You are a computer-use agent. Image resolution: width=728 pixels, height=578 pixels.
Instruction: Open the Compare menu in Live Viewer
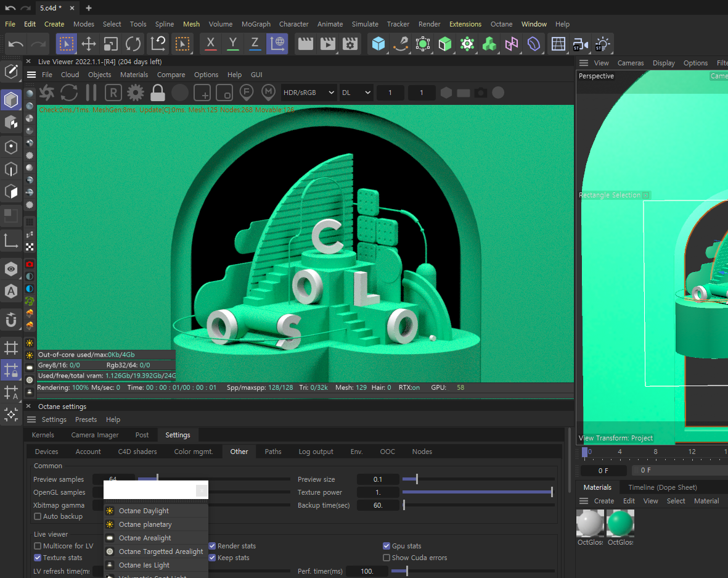click(x=171, y=75)
